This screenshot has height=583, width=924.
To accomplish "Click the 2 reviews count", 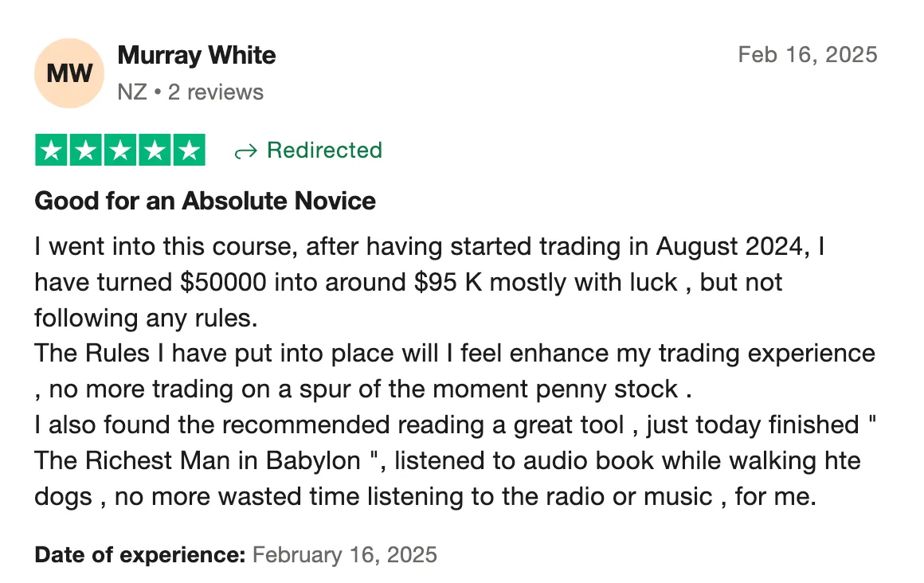I will pos(215,92).
